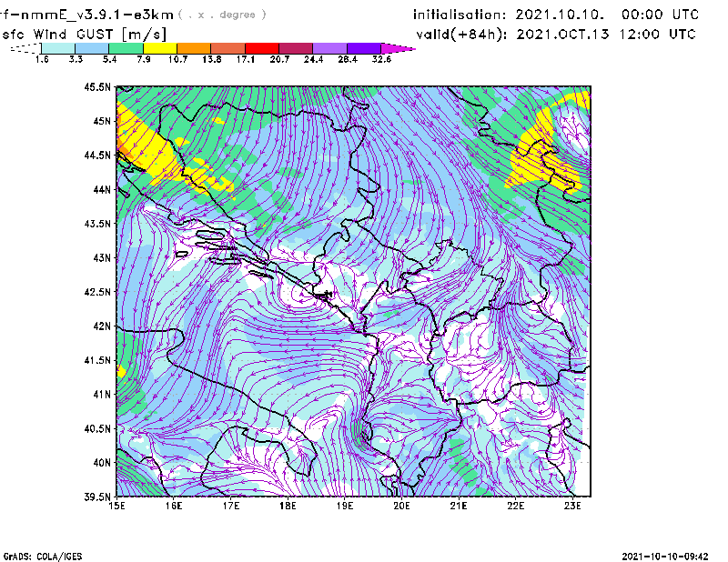Click the 'sfc Wind GUST [m/s]' title

click(84, 35)
